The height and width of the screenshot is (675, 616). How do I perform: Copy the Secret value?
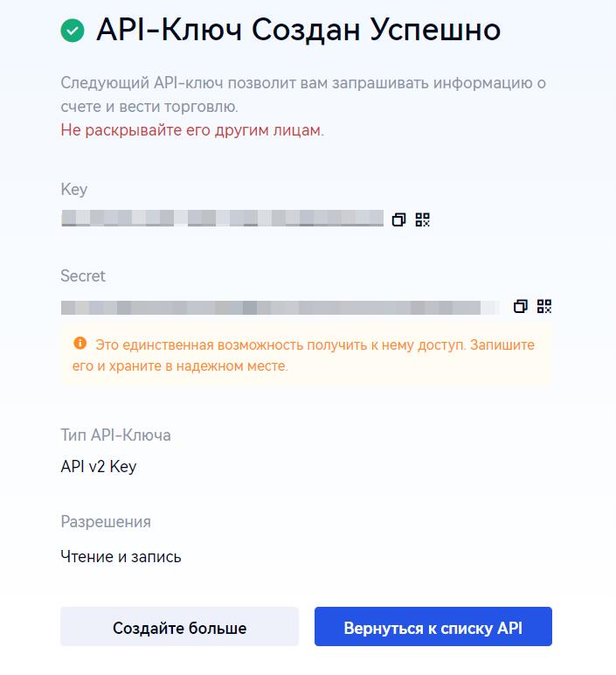(x=521, y=306)
